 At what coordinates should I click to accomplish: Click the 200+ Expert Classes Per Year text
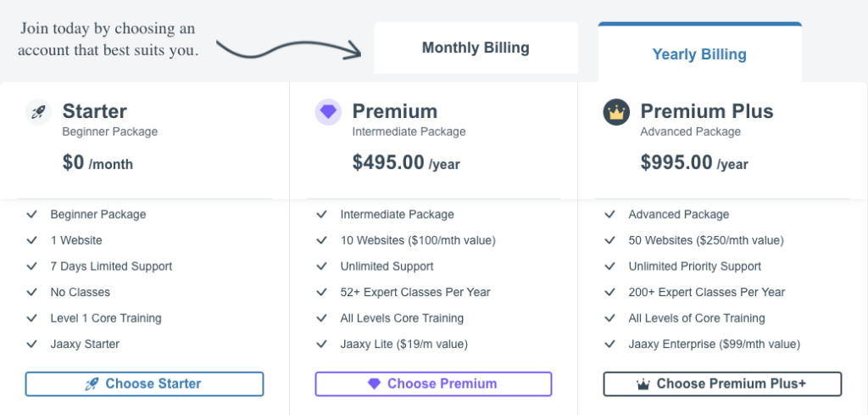click(707, 293)
